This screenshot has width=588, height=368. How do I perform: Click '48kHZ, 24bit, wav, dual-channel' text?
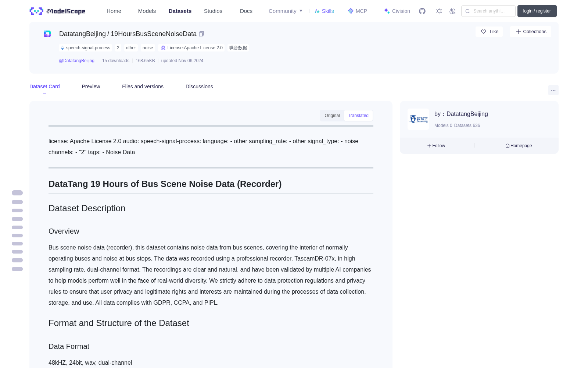[x=90, y=362]
